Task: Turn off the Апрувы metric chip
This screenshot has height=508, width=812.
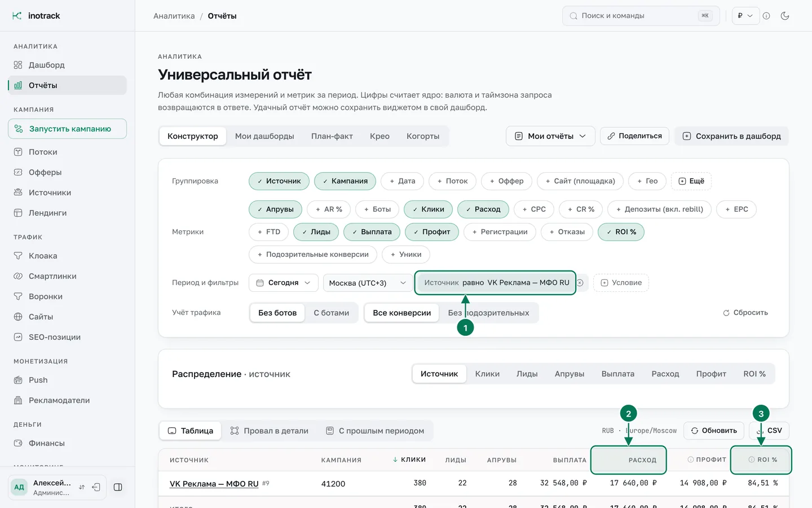Action: (x=276, y=209)
